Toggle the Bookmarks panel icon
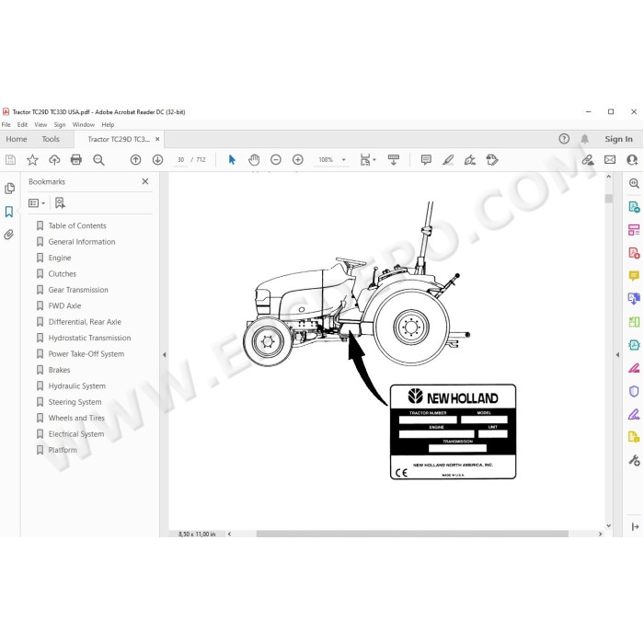The height and width of the screenshot is (644, 644). coord(9,212)
